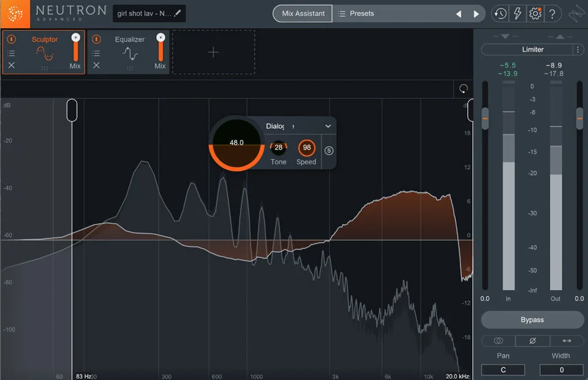Click output peak reading -8.9
This screenshot has width=588, height=380.
pyautogui.click(x=554, y=65)
